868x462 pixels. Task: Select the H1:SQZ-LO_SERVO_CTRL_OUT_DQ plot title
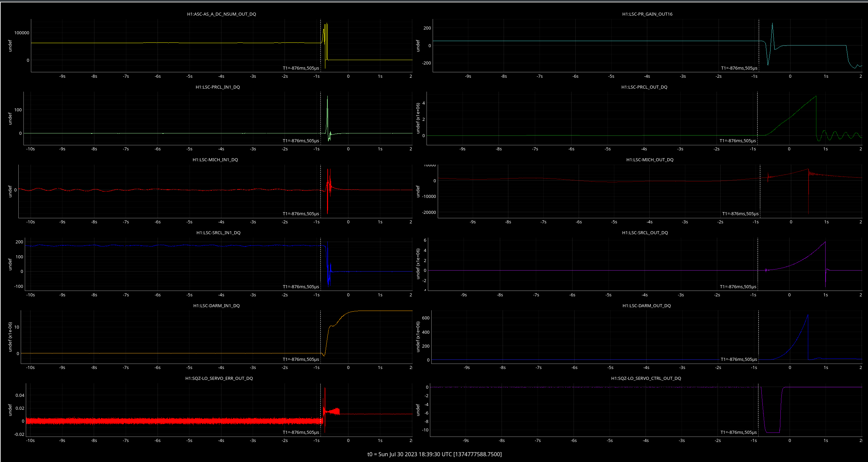[x=646, y=378]
